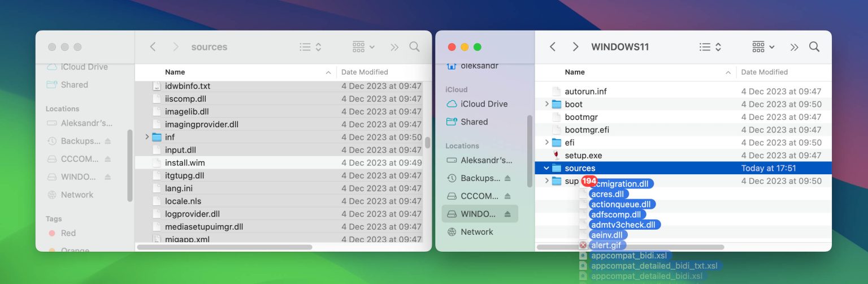Search in the sources window
Screen dimensions: 868x284
click(x=414, y=46)
